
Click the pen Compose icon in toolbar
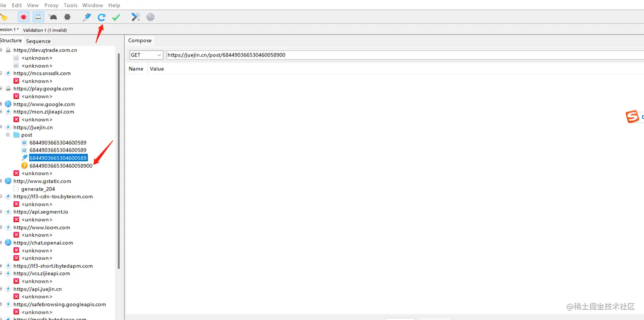pos(87,17)
